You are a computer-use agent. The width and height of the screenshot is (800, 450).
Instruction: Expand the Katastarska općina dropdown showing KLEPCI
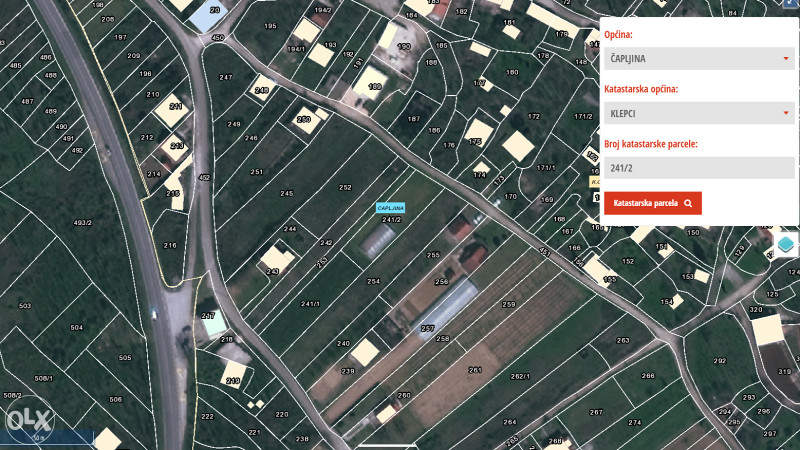[x=699, y=113]
